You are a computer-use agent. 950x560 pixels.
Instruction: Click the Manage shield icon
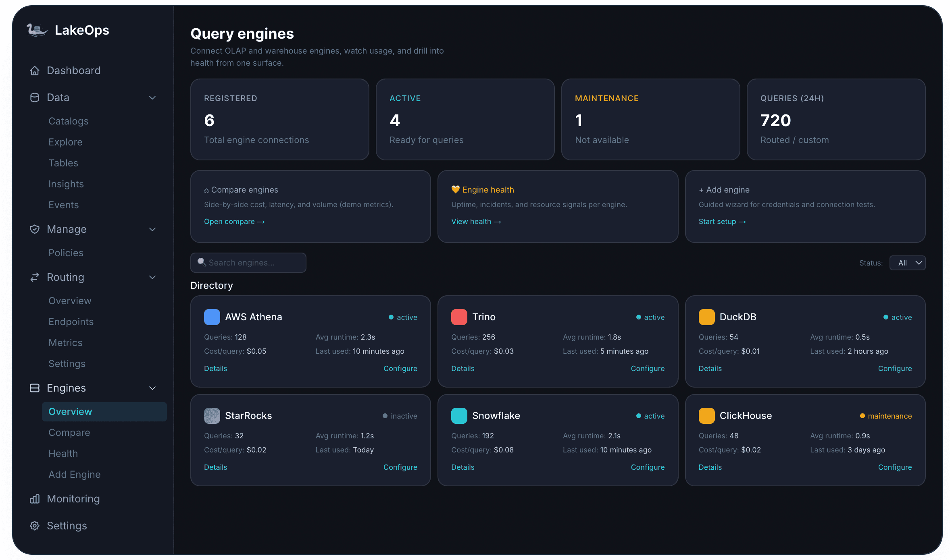point(35,229)
